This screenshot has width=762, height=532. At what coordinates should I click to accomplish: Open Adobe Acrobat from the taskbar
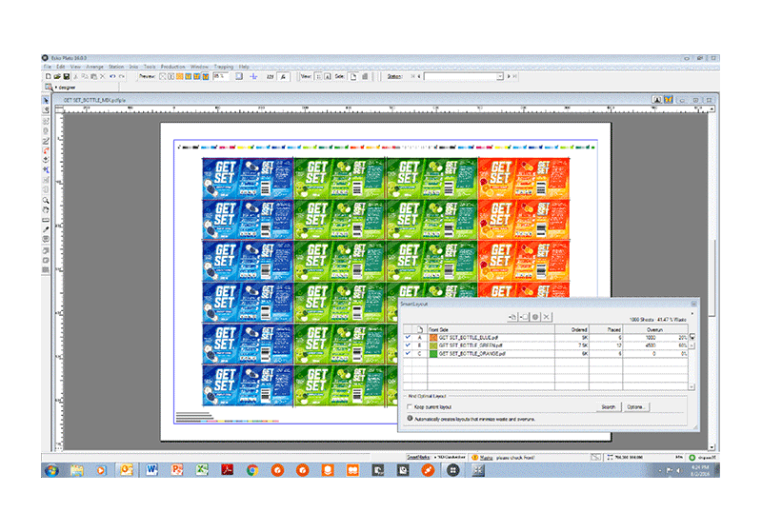pyautogui.click(x=227, y=469)
